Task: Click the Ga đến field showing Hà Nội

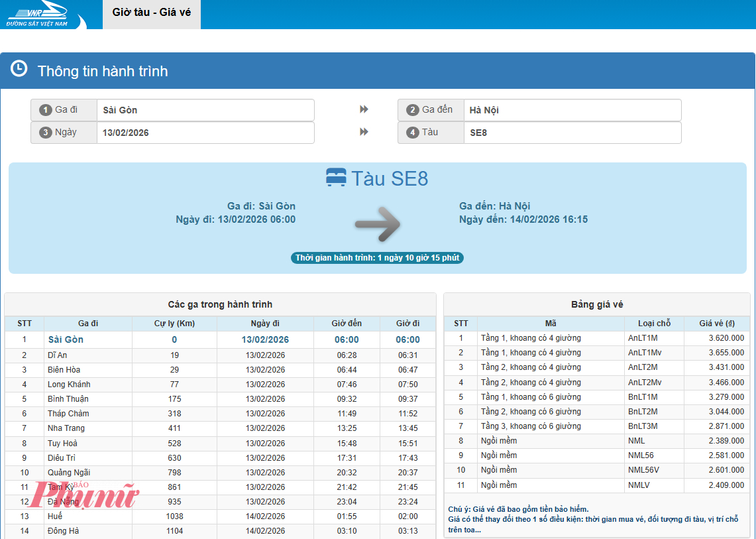Action: click(x=572, y=110)
